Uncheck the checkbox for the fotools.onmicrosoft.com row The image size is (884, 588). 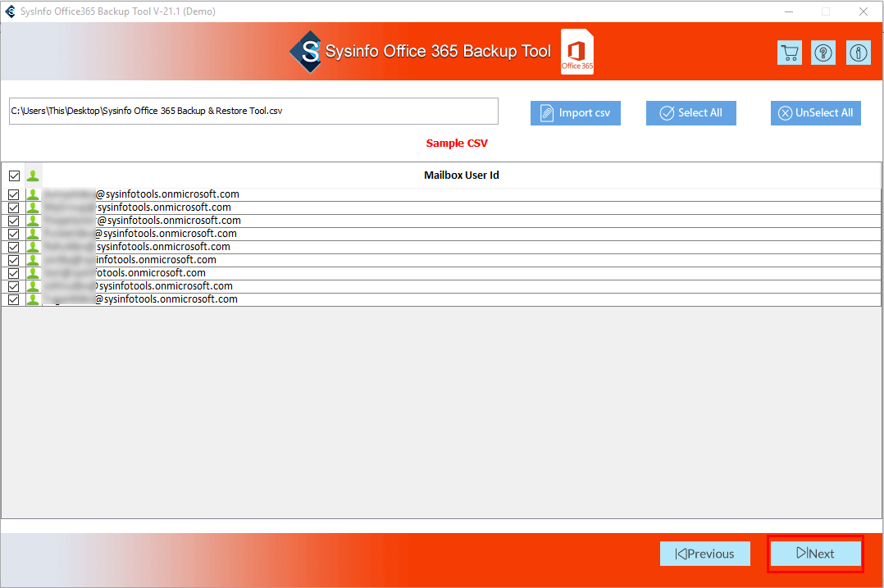coord(13,273)
